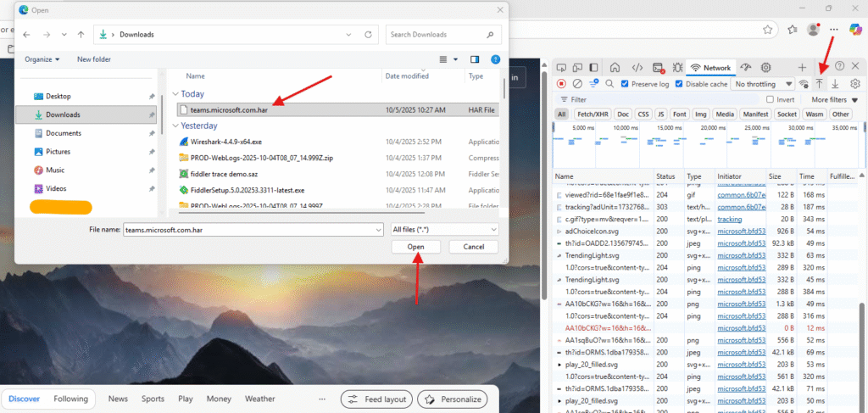Open the Organize menu
Screen dimensions: 868x413
42,59
